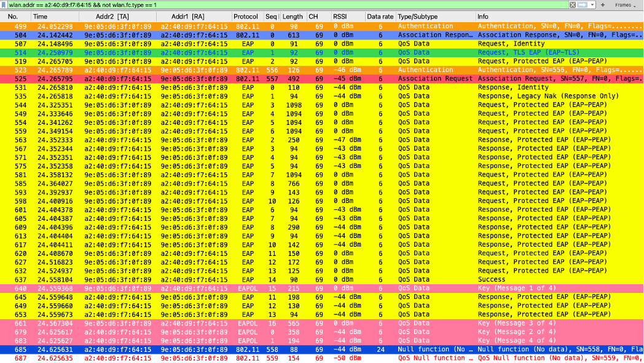This screenshot has height=363, width=644.
Task: Clear the display filter with X icon
Action: (573, 5)
